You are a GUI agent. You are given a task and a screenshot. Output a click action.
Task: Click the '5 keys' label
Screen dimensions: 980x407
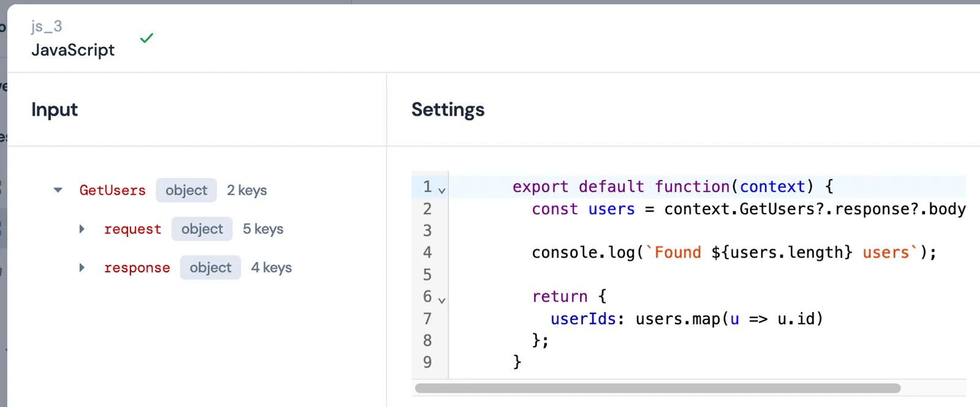click(x=263, y=229)
